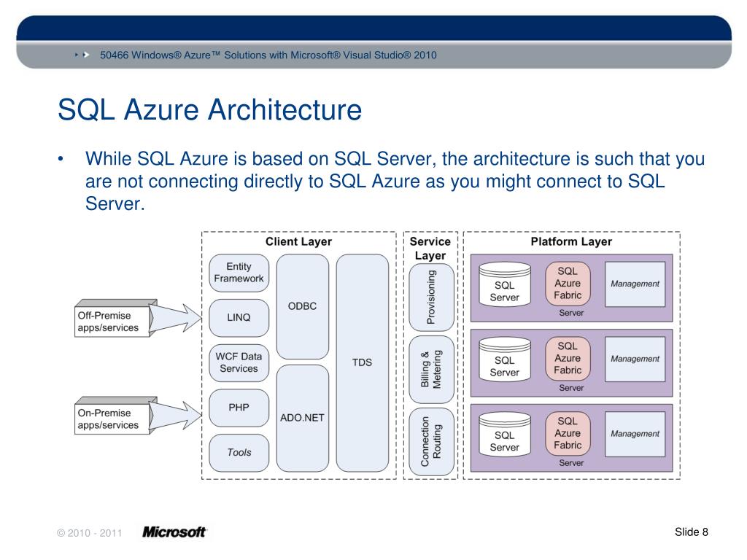Image resolution: width=747 pixels, height=560 pixels.
Task: Click the Slide 8 page indicator
Action: (x=692, y=532)
